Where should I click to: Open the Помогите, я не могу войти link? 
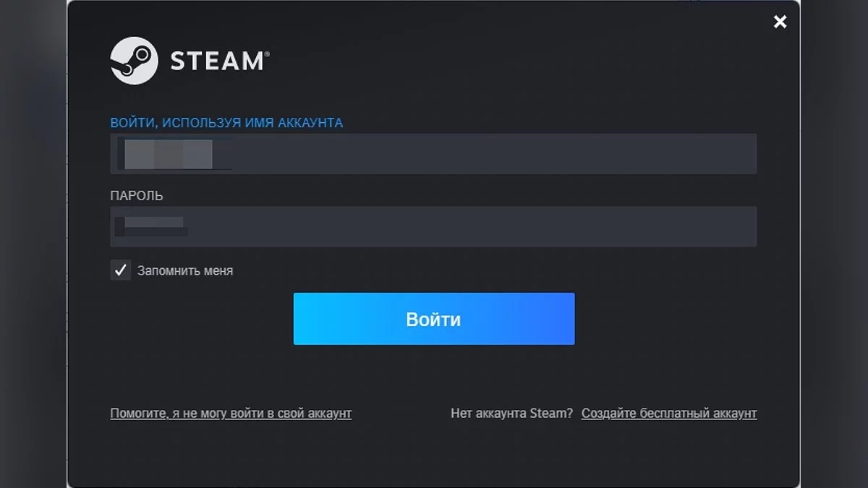click(231, 414)
